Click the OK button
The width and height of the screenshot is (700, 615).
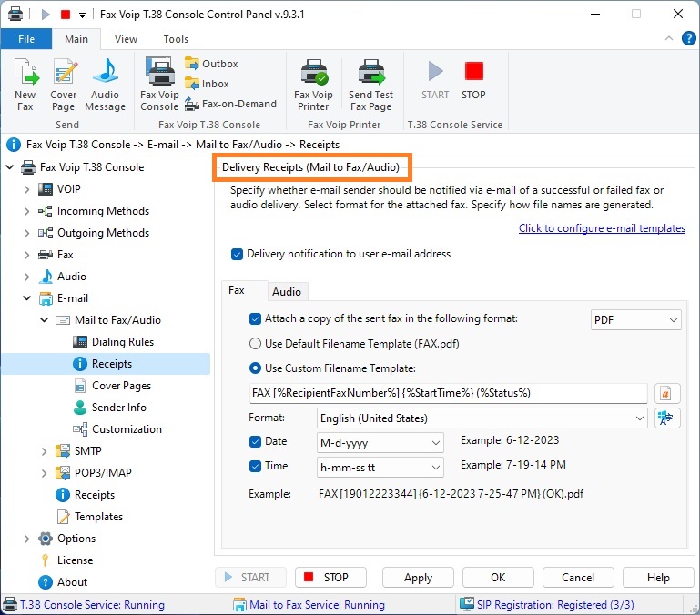coord(498,578)
